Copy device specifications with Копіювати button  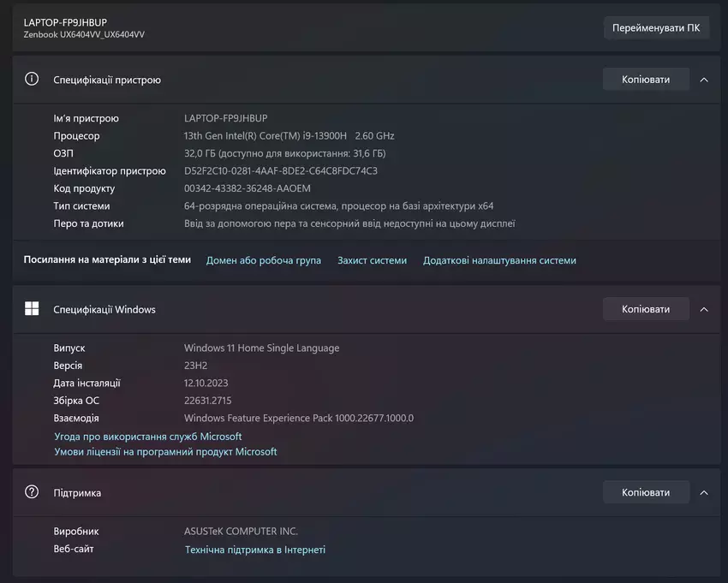coord(646,80)
